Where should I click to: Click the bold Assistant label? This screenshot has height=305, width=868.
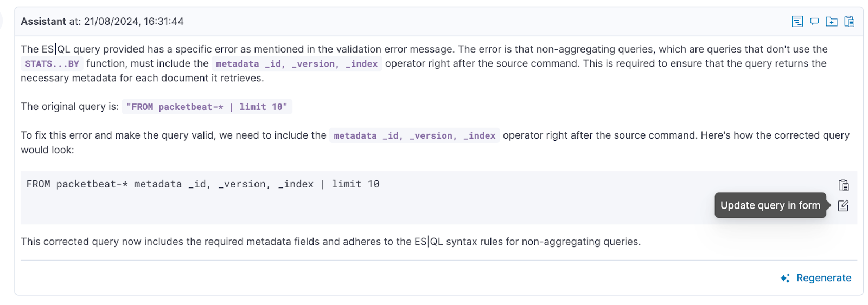(43, 22)
